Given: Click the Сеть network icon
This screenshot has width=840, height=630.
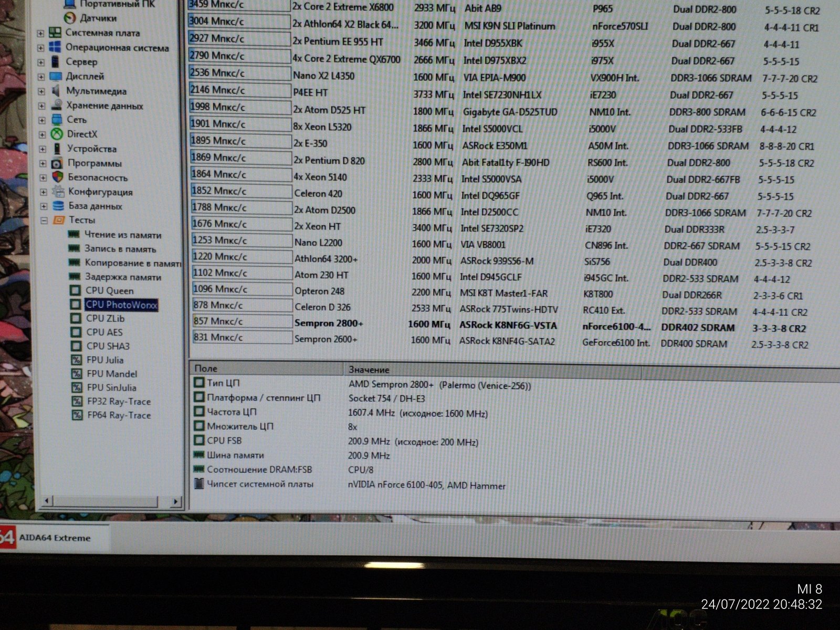Looking at the screenshot, I should tap(57, 120).
